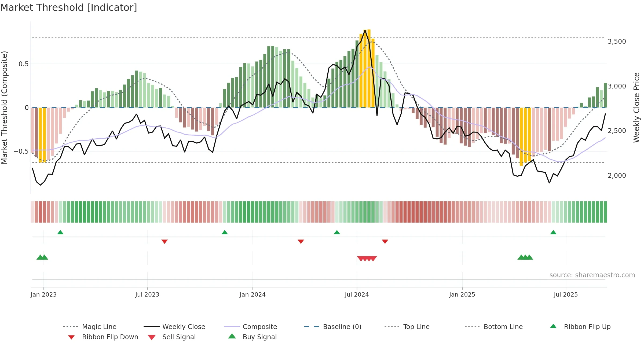Click the 2,000 price axis label
This screenshot has height=362, width=644.
pyautogui.click(x=617, y=175)
